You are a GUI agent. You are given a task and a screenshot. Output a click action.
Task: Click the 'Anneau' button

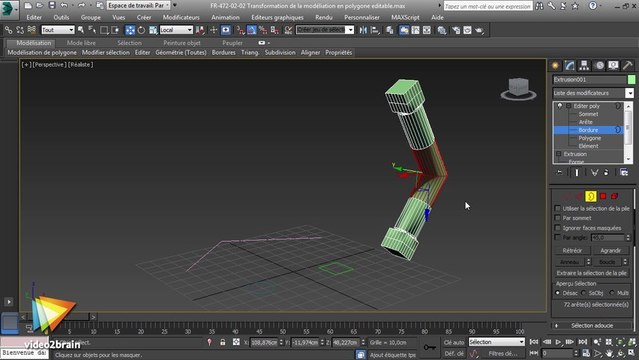[570, 262]
